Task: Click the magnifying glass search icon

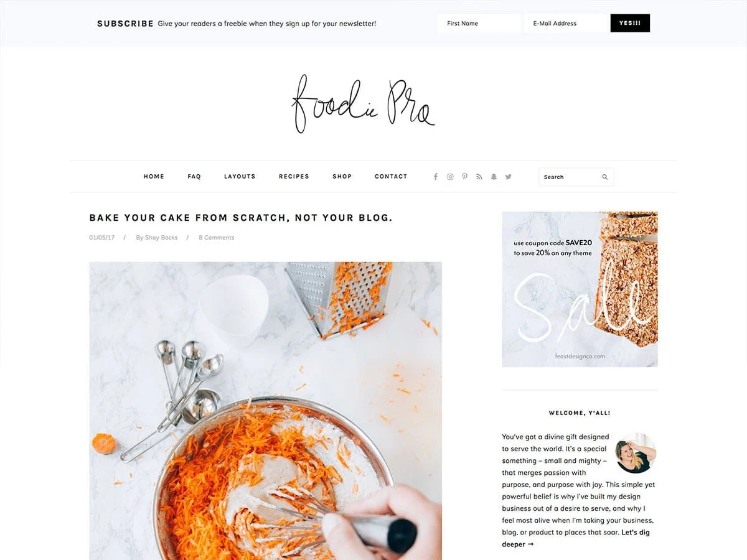Action: point(604,177)
